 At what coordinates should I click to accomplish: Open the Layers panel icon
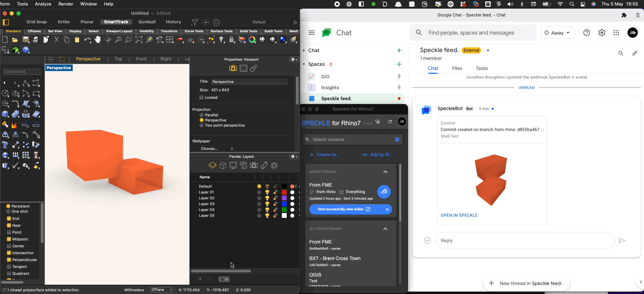coord(213,166)
